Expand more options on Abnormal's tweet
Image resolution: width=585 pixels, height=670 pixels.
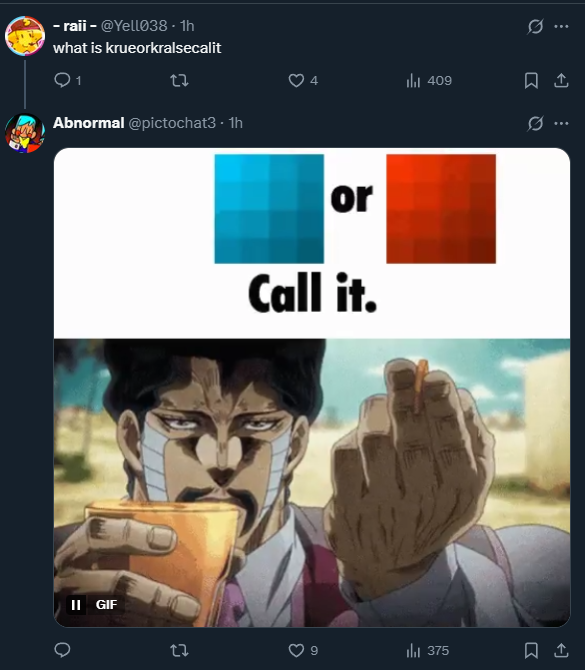tap(561, 123)
